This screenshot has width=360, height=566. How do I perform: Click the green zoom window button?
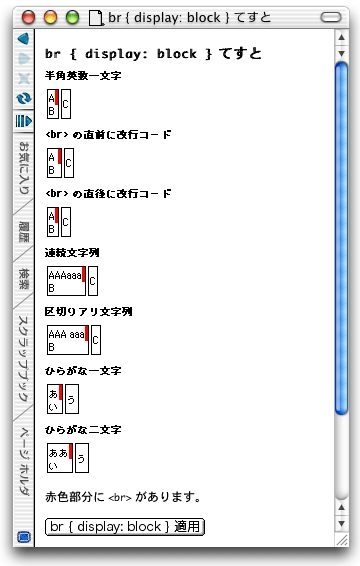pyautogui.click(x=72, y=17)
